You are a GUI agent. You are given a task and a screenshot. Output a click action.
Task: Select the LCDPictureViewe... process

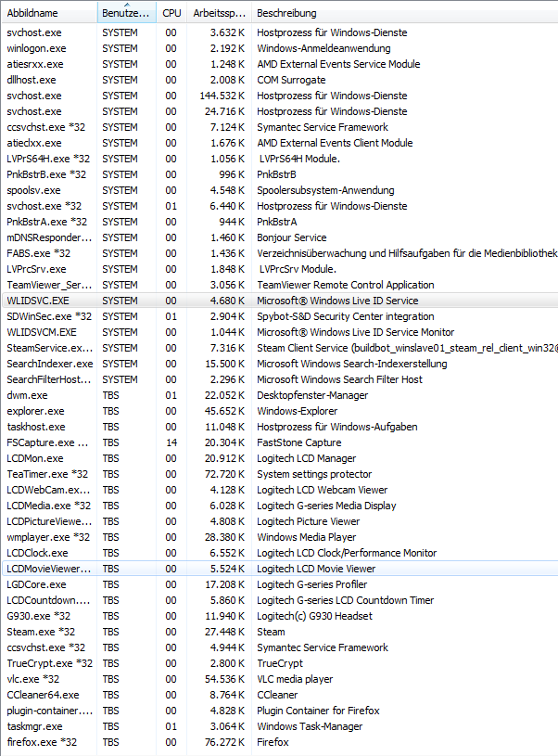280,521
